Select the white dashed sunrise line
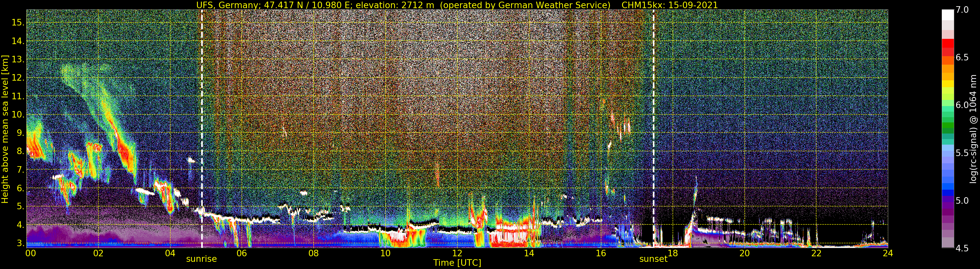980x269 pixels. pyautogui.click(x=201, y=129)
